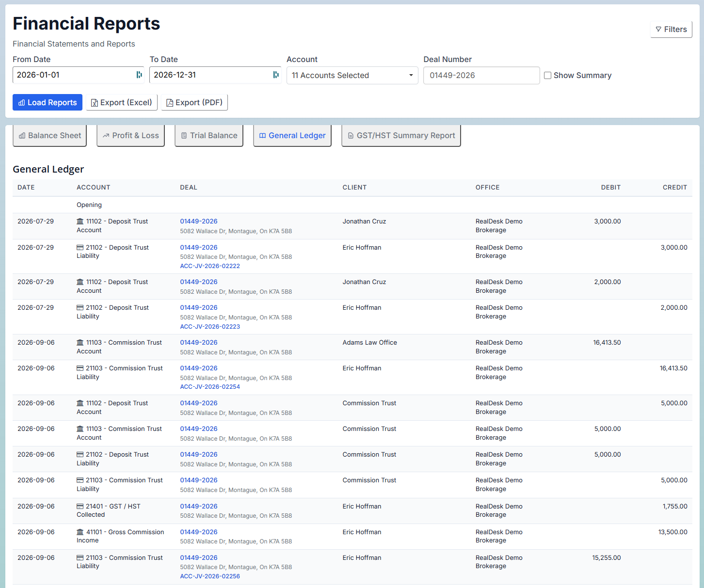This screenshot has height=588, width=704.
Task: Click bank icon beside 41101 Gross Commission Income
Action: (x=80, y=532)
